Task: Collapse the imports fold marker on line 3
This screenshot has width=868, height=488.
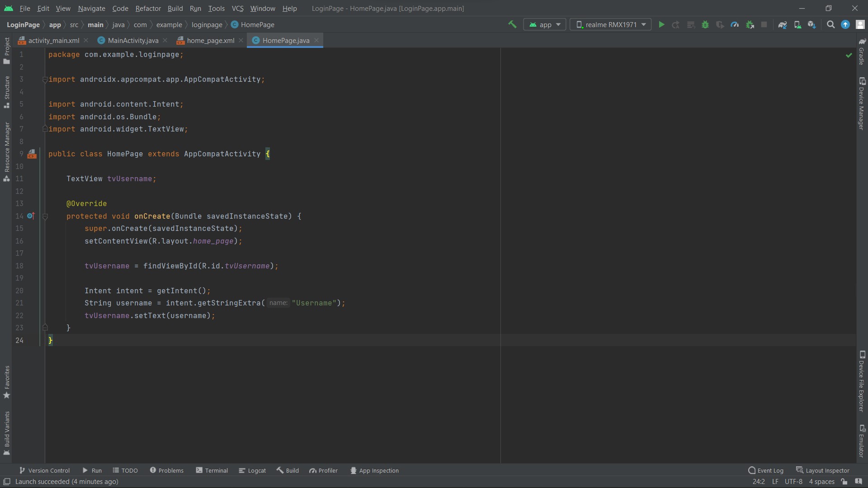Action: click(x=45, y=80)
